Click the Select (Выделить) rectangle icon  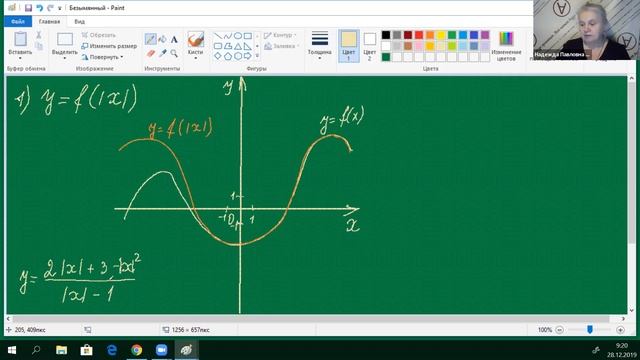pos(64,40)
